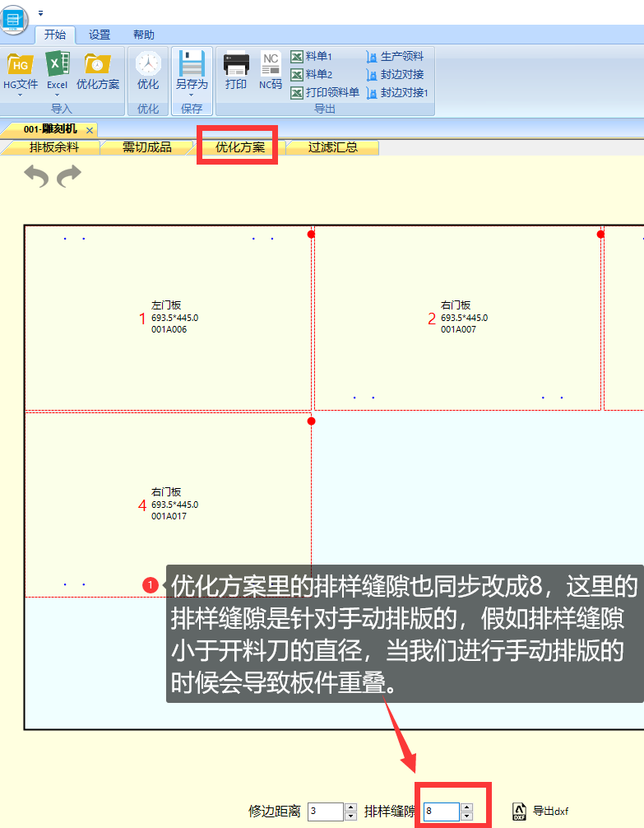Increase 修边距离 value with up arrow

(x=351, y=807)
